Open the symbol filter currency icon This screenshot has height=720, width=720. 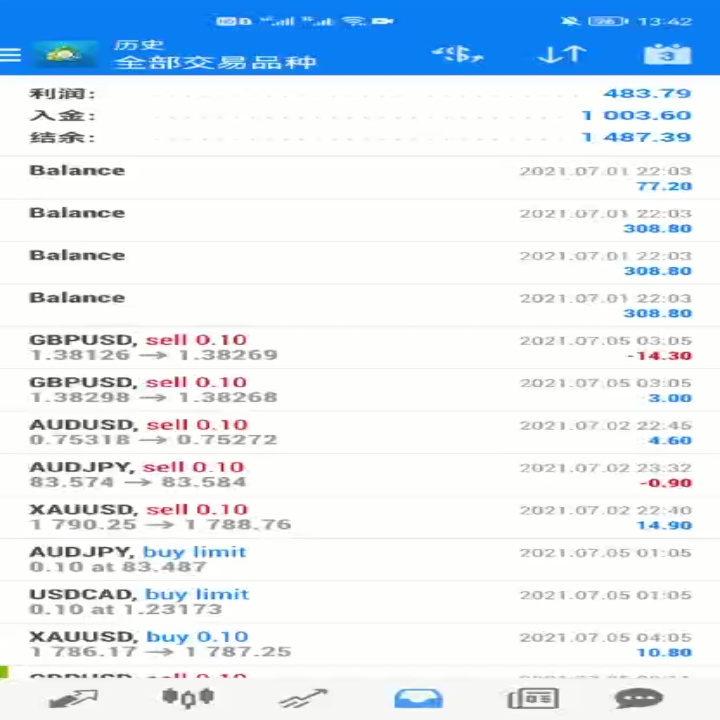pos(458,54)
